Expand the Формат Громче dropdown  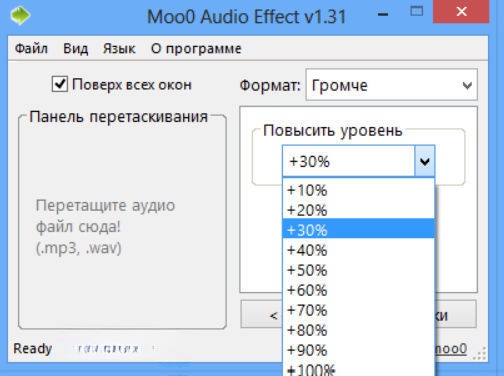pyautogui.click(x=391, y=85)
